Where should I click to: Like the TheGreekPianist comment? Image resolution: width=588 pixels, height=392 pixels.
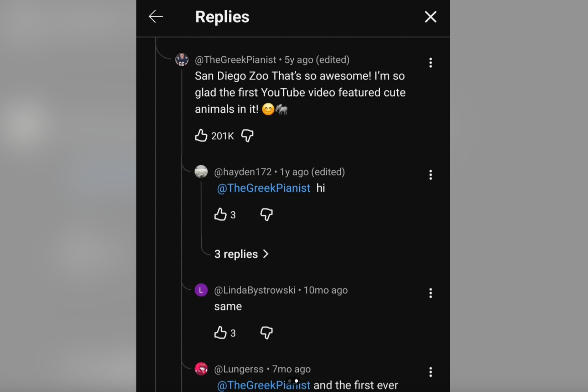click(x=201, y=135)
